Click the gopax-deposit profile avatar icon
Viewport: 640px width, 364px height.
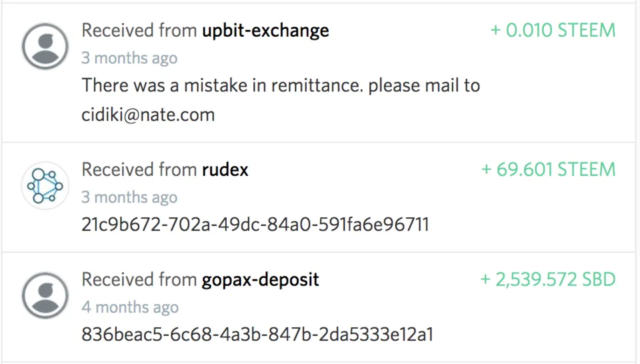point(45,295)
